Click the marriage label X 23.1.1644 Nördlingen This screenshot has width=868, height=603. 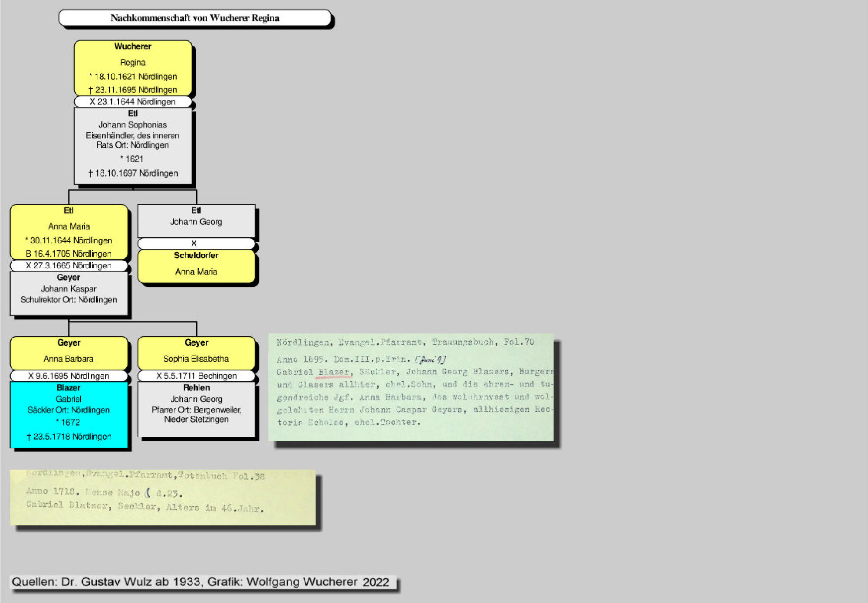point(133,102)
